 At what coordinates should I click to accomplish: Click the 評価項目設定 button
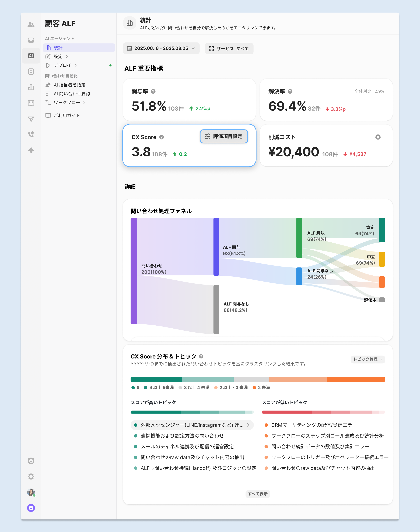tap(224, 136)
